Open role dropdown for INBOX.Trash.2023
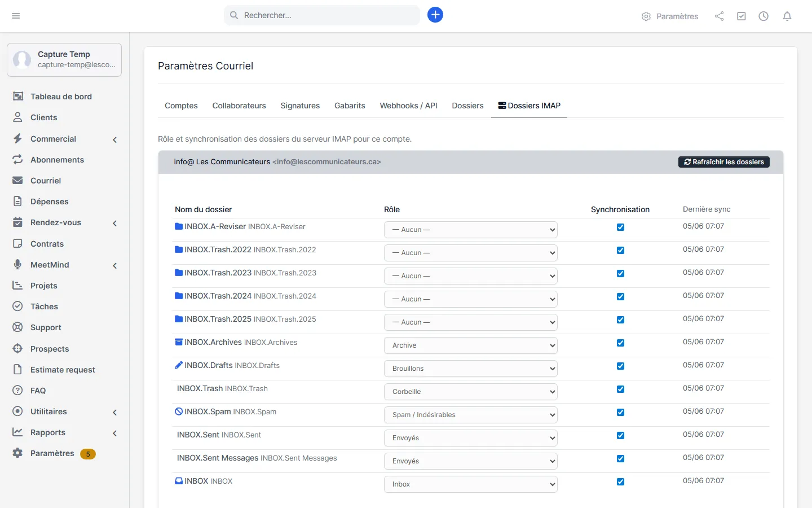This screenshot has height=508, width=812. click(x=471, y=276)
